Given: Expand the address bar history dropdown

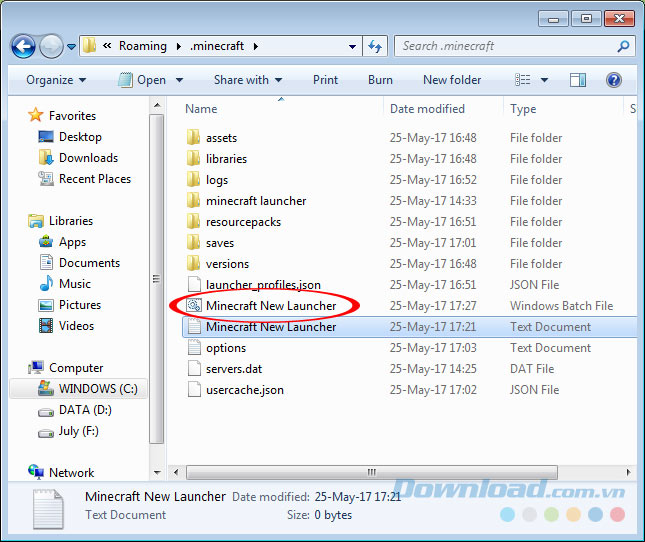Looking at the screenshot, I should (352, 46).
